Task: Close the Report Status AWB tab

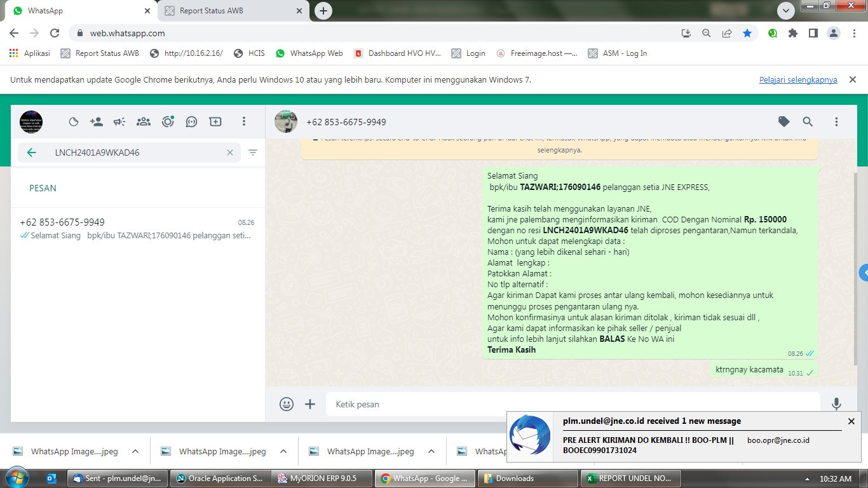Action: [x=300, y=11]
